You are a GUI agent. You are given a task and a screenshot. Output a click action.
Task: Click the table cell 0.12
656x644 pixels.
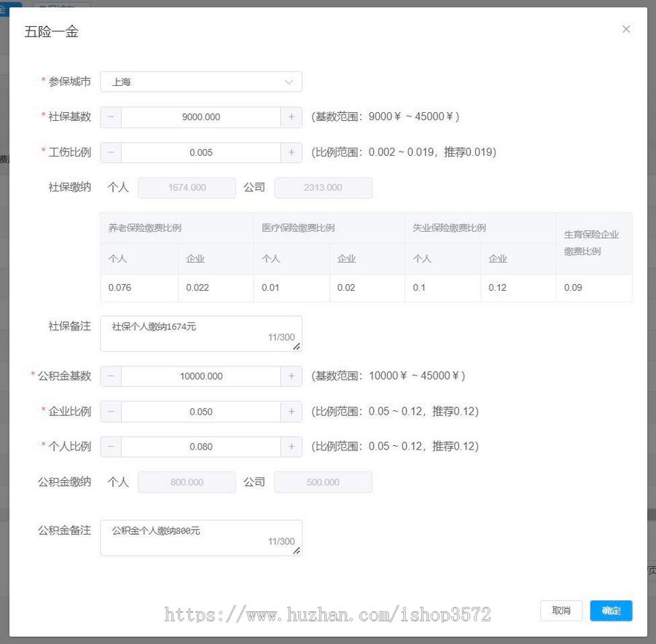518,288
